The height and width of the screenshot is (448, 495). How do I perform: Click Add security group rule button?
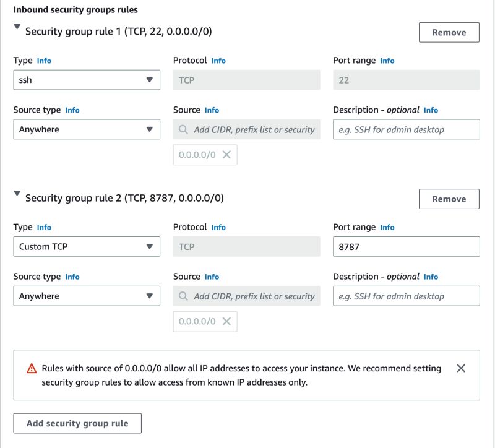[77, 423]
